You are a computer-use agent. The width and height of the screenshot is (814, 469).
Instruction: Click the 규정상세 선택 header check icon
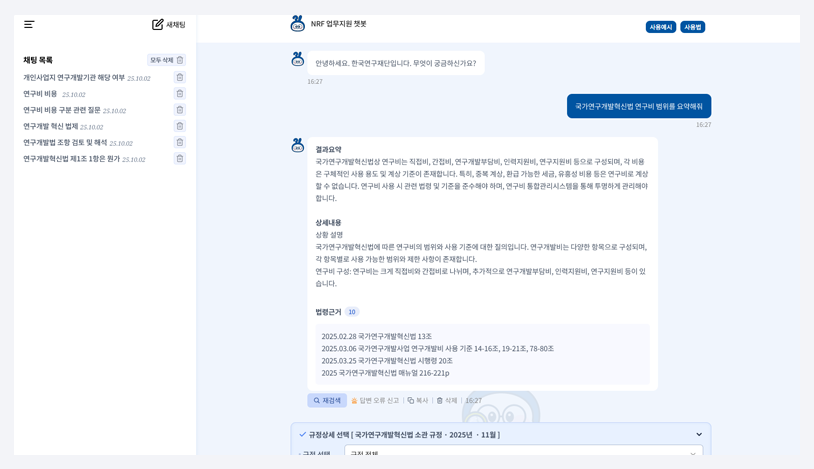pyautogui.click(x=303, y=434)
